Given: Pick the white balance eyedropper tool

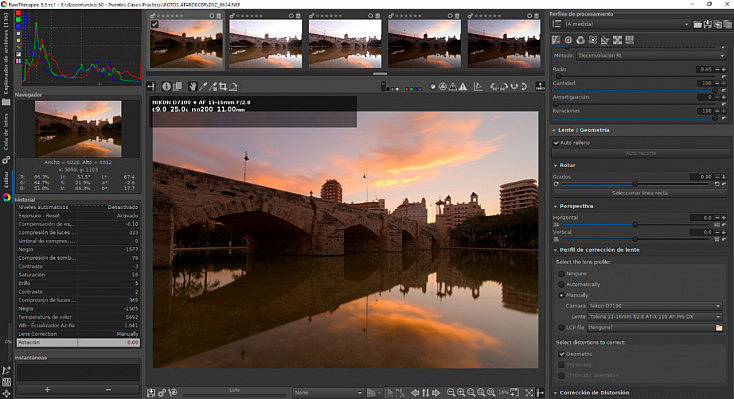Looking at the screenshot, I should coord(203,87).
